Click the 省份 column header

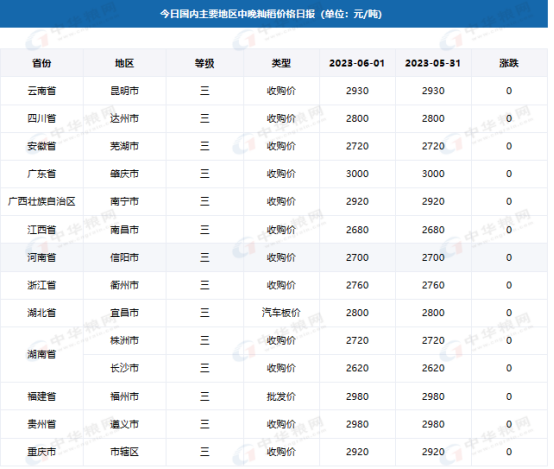[x=42, y=63]
